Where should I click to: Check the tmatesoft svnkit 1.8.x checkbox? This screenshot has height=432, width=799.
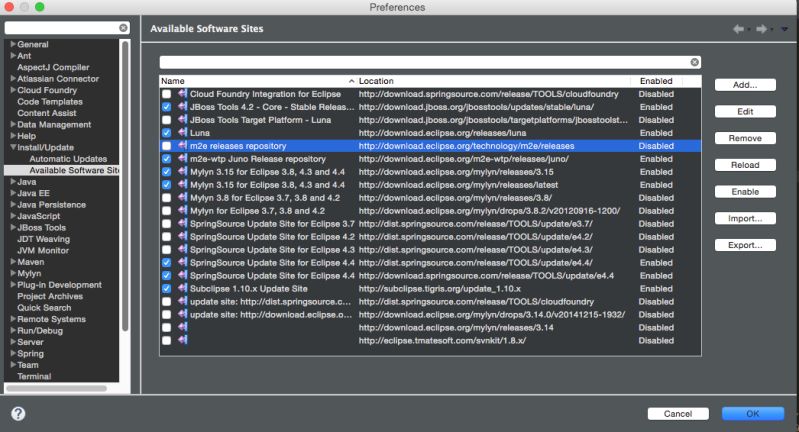coord(167,341)
